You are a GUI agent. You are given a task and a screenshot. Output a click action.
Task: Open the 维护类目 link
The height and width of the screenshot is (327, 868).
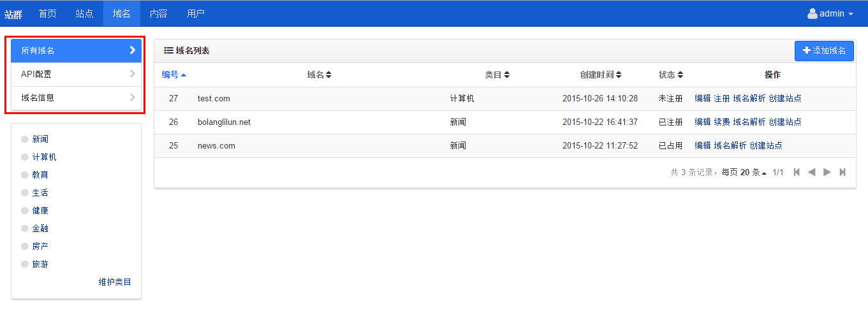tap(115, 282)
